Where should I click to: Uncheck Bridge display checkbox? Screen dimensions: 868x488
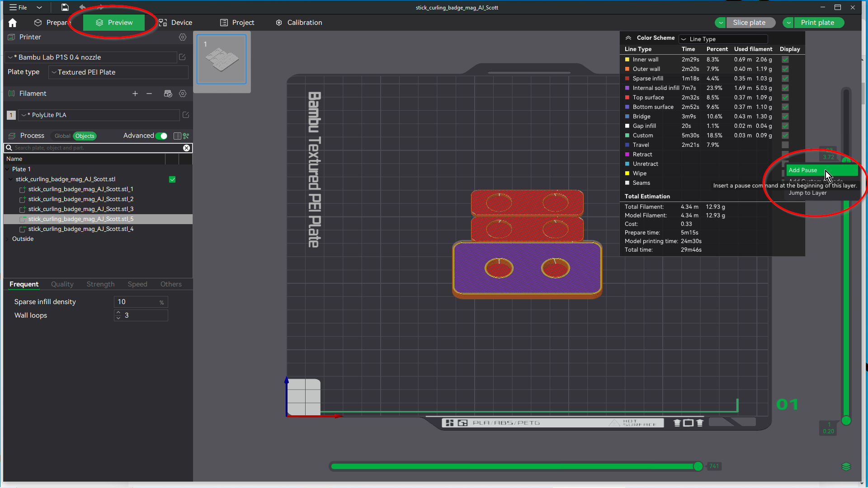coord(785,116)
